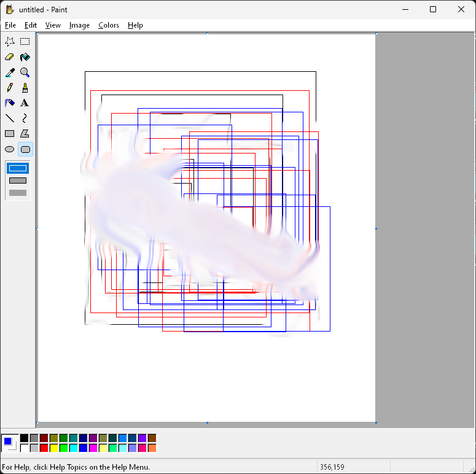Viewport: 476px width, 474px height.
Task: Choose the cyan color swatch
Action: pyautogui.click(x=74, y=448)
